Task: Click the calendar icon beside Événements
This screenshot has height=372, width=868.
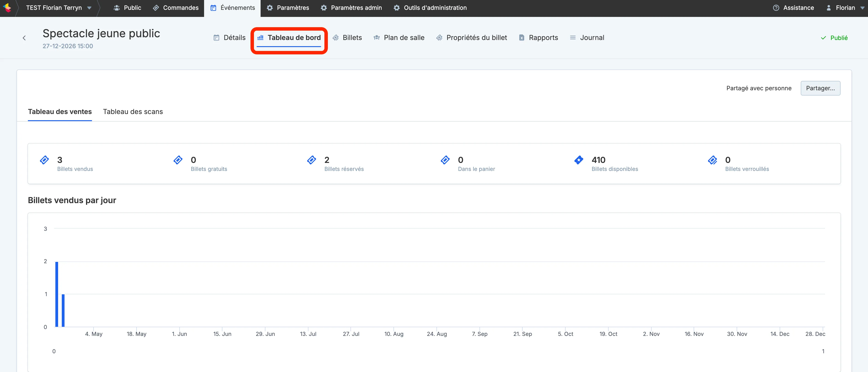Action: [213, 8]
